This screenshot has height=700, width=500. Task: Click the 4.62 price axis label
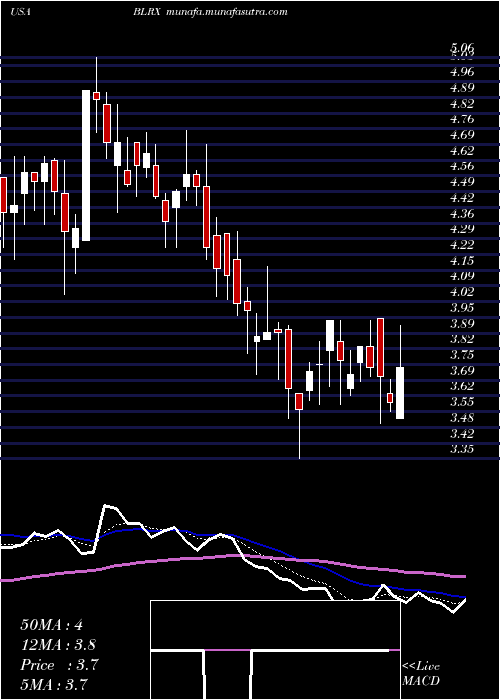pyautogui.click(x=462, y=150)
